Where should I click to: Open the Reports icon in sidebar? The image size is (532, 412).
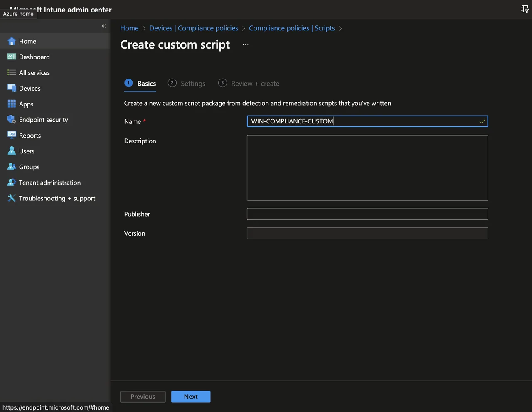coord(12,135)
